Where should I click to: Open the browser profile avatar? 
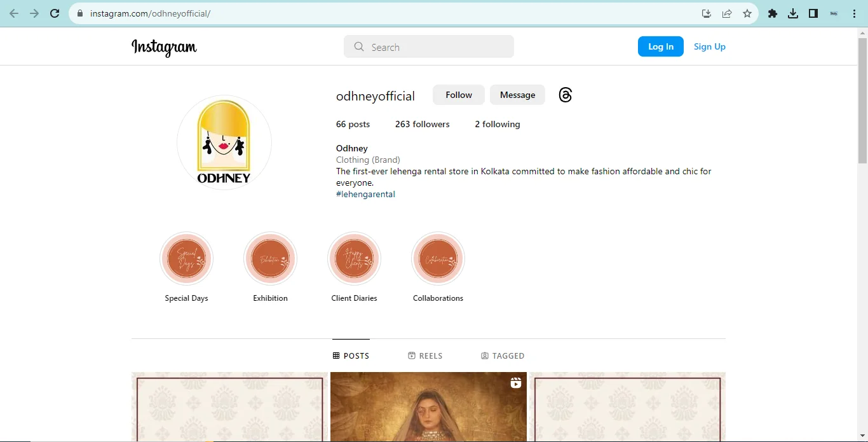(834, 13)
